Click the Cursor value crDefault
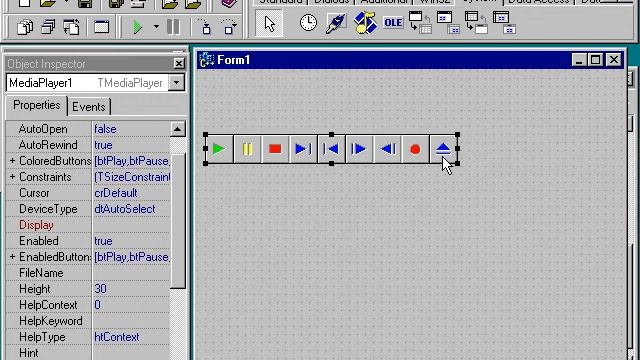 (116, 193)
